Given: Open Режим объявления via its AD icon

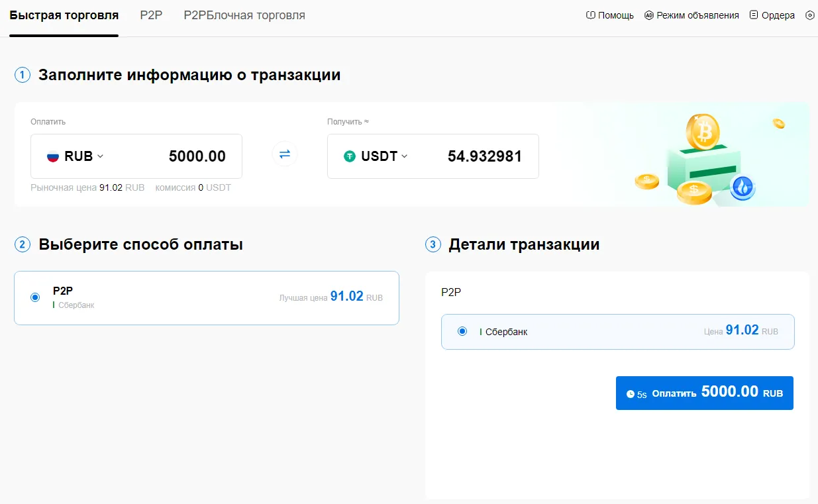Looking at the screenshot, I should pyautogui.click(x=648, y=15).
